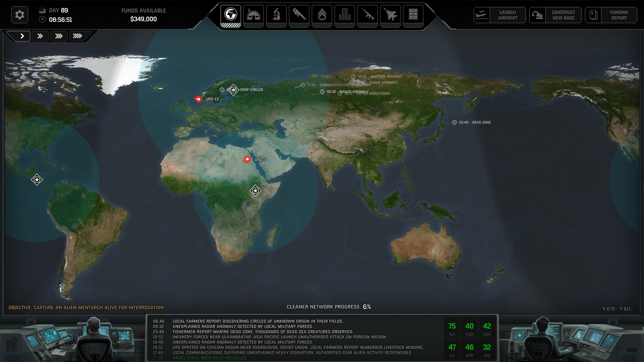Viewport: 644px width, 362px height.
Task: Select the base marker in Central America
Action: click(37, 180)
